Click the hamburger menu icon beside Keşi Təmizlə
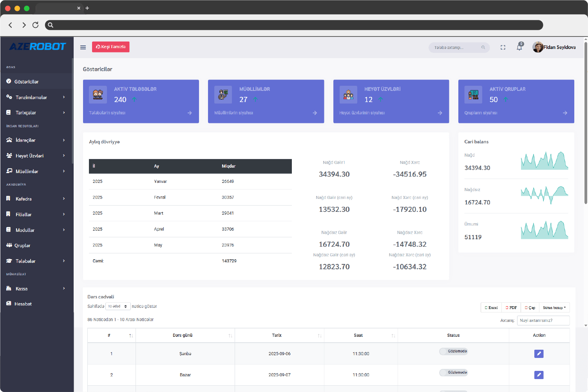Image resolution: width=588 pixels, height=392 pixels. [x=83, y=47]
